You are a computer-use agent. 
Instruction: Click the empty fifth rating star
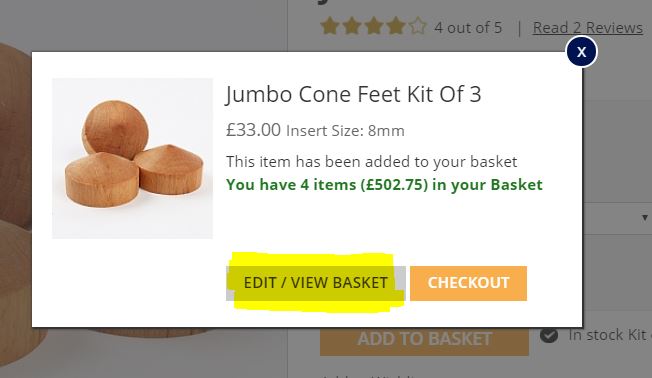(417, 27)
